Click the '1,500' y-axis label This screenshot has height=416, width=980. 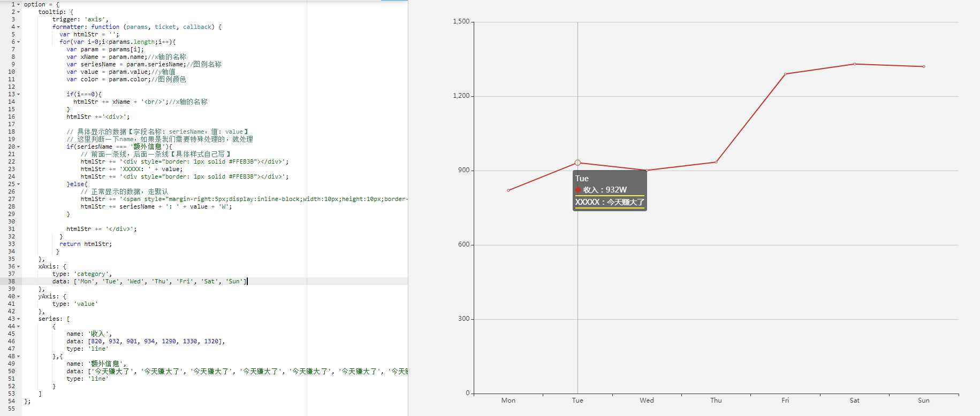point(461,22)
